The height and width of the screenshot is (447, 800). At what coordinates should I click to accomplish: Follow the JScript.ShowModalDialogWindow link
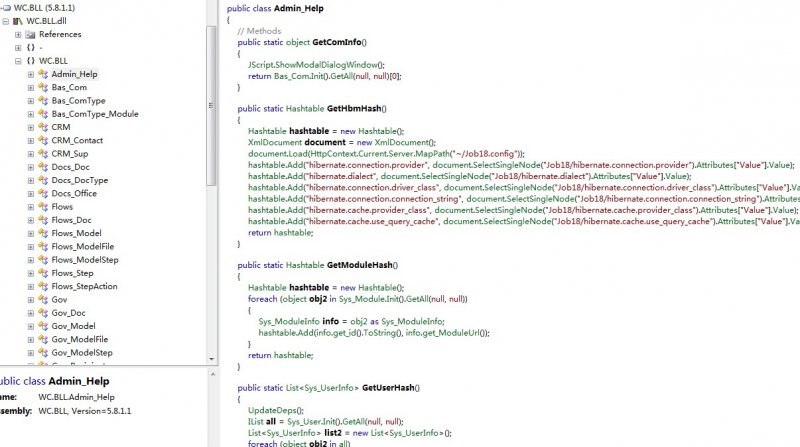pos(314,65)
